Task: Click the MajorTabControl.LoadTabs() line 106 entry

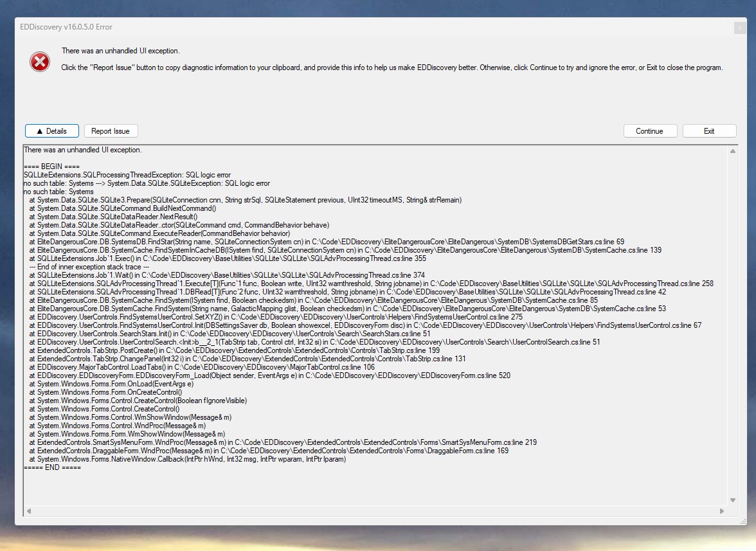Action: tap(202, 367)
